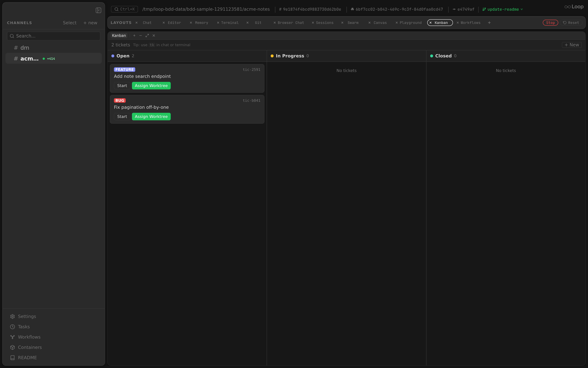Create a new ticket with + New
The image size is (588, 368).
571,45
